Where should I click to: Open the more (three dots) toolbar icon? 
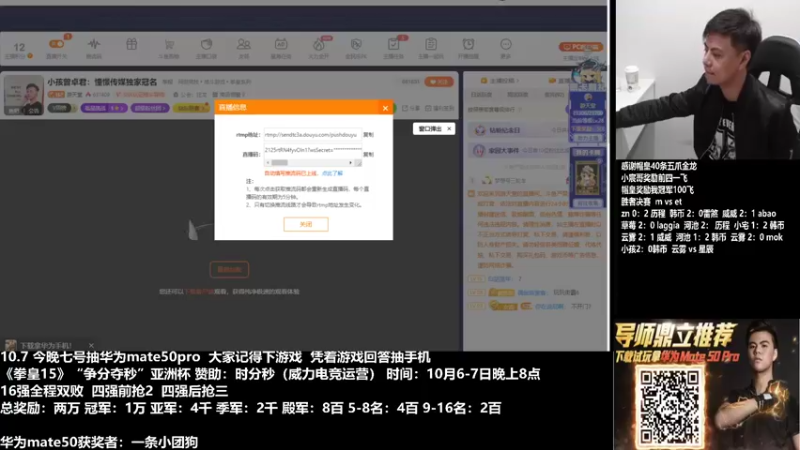click(506, 44)
